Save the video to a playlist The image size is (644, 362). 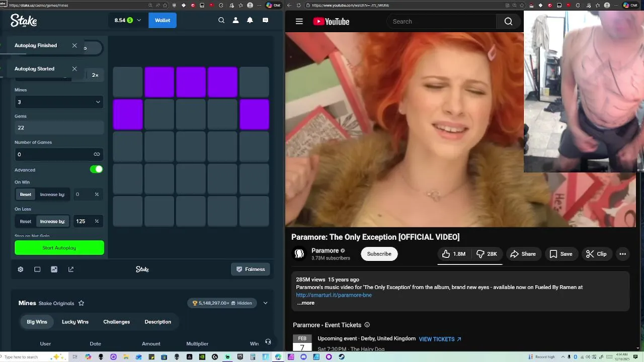[561, 254]
